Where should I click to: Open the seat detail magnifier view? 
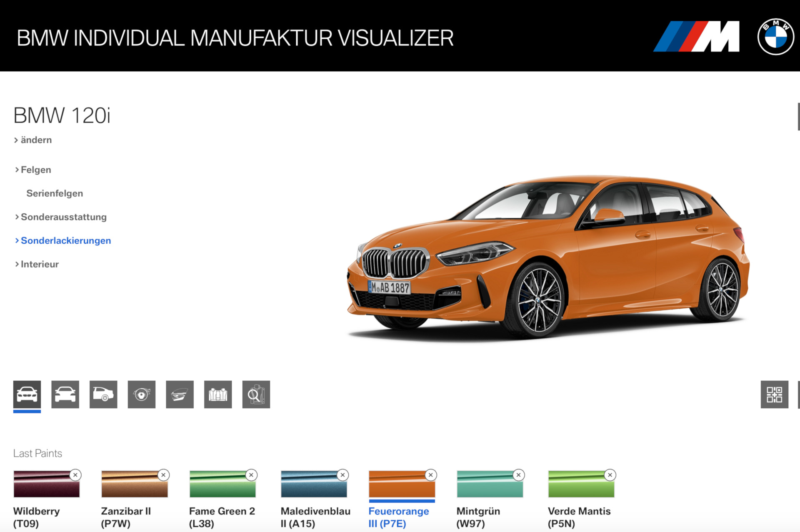click(256, 394)
